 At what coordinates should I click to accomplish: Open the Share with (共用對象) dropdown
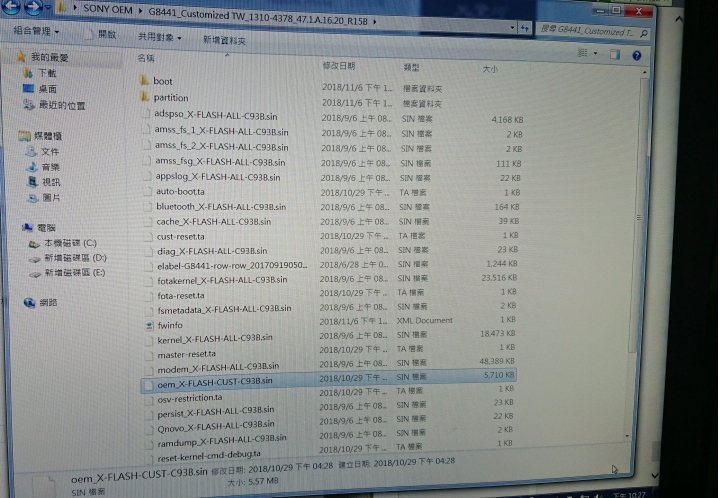[160, 37]
